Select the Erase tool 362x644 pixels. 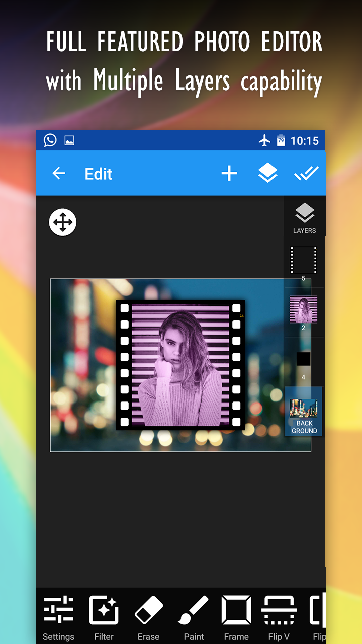click(x=149, y=618)
